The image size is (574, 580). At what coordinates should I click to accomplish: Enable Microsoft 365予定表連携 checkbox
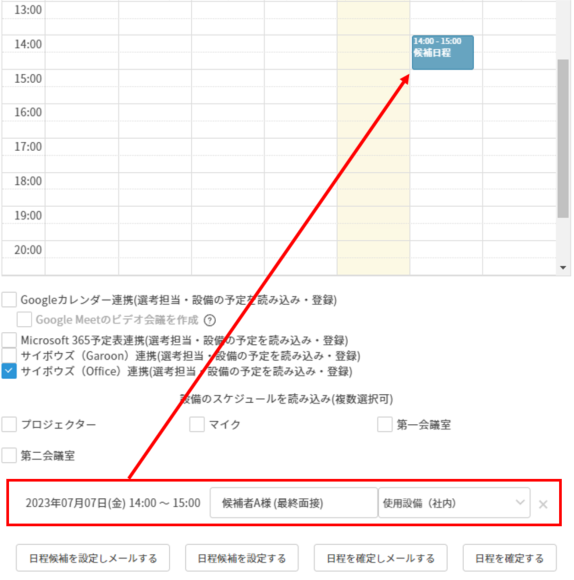pyautogui.click(x=9, y=340)
